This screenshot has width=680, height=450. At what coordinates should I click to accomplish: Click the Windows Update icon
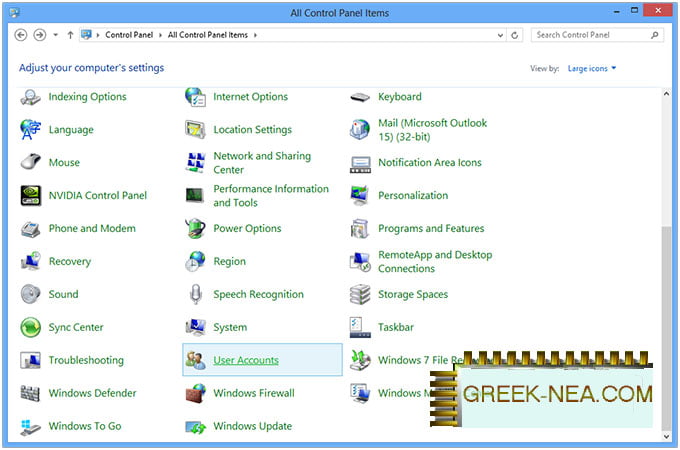pyautogui.click(x=196, y=426)
